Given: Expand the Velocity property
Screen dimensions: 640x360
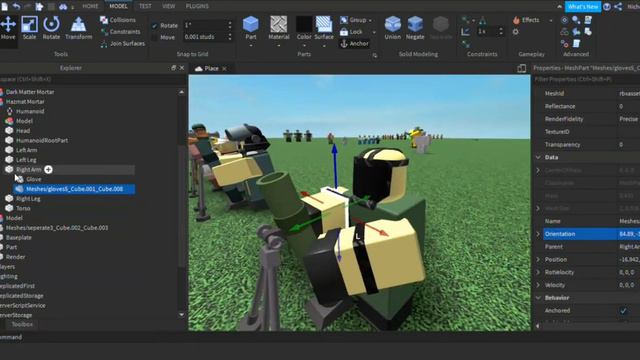Looking at the screenshot, I should click(538, 285).
